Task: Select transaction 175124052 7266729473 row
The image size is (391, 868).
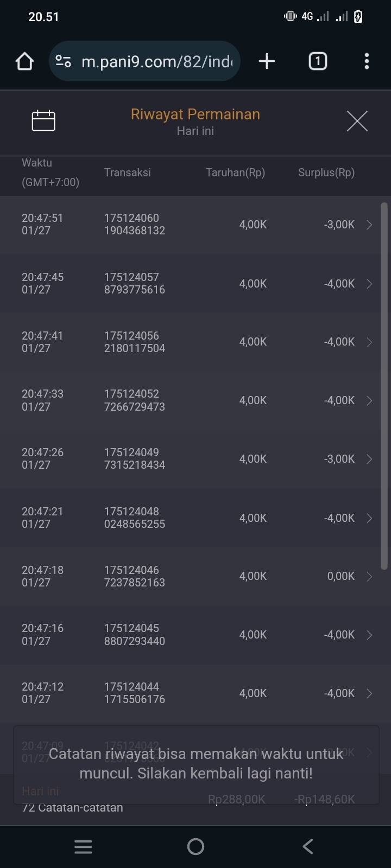Action: (x=135, y=400)
